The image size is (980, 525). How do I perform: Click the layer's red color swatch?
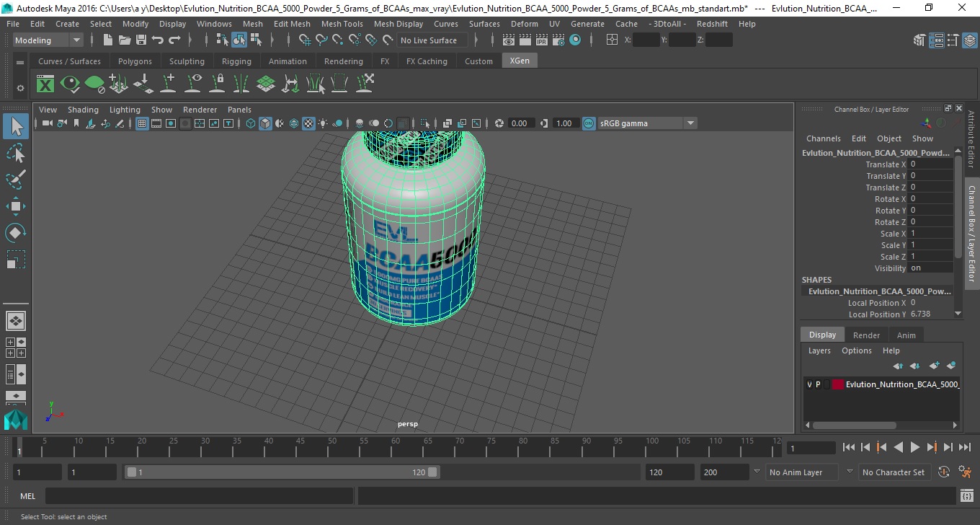(x=838, y=384)
